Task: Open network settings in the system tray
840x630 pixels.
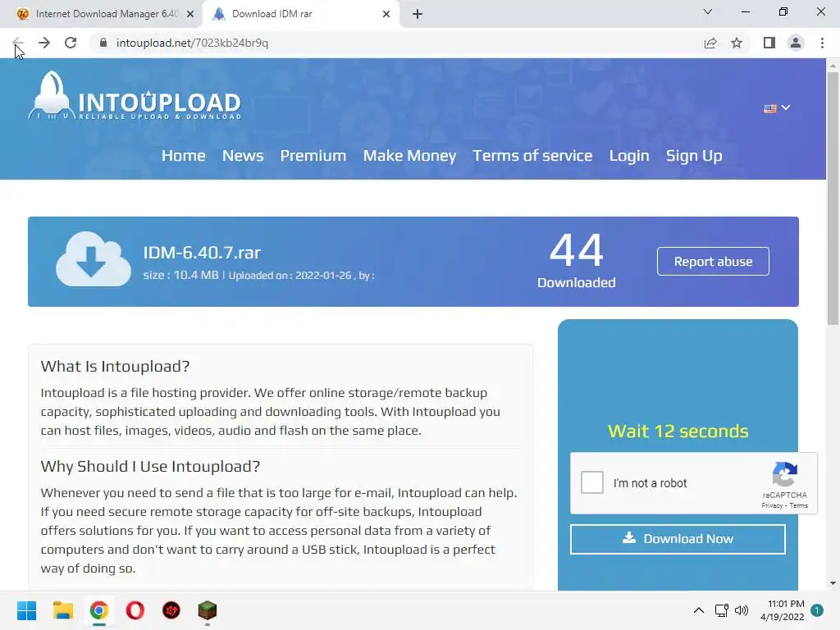Action: pyautogui.click(x=722, y=610)
